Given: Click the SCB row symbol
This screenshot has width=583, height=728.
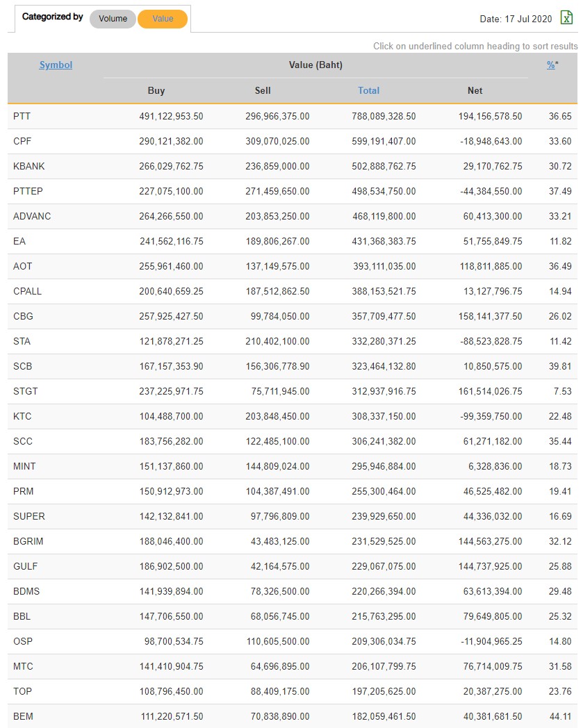Looking at the screenshot, I should click(x=23, y=366).
